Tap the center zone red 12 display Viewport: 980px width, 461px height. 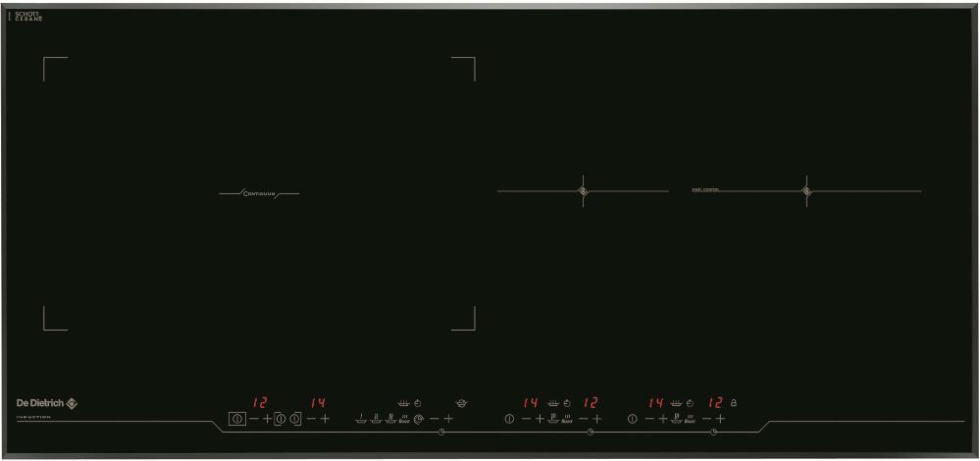click(x=590, y=403)
